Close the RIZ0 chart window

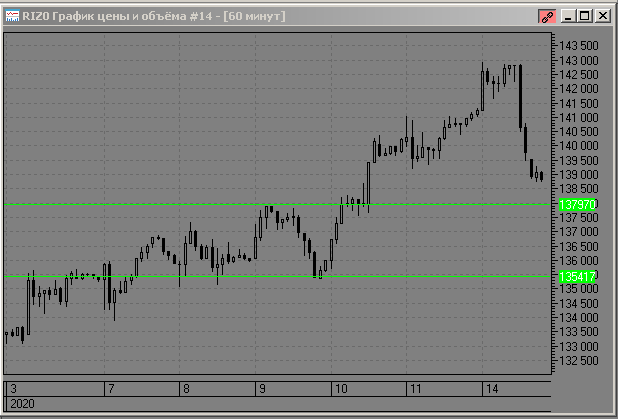(x=603, y=16)
